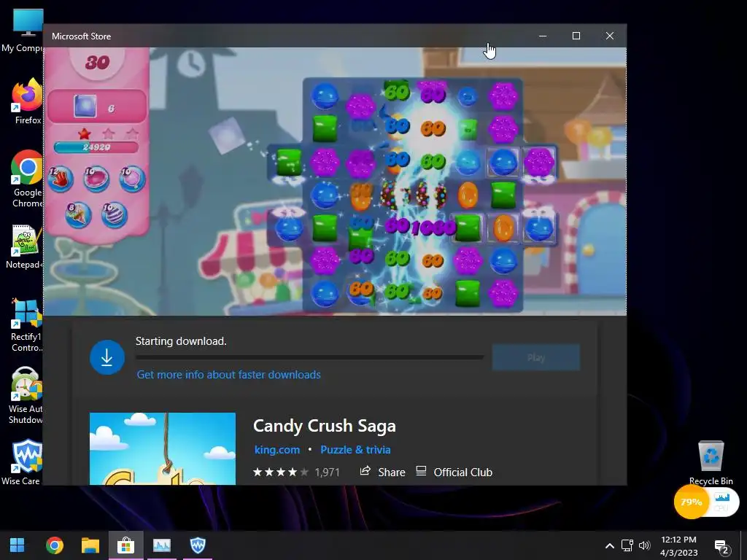Click the Candy Crush Saga title
The height and width of the screenshot is (560, 747).
325,426
